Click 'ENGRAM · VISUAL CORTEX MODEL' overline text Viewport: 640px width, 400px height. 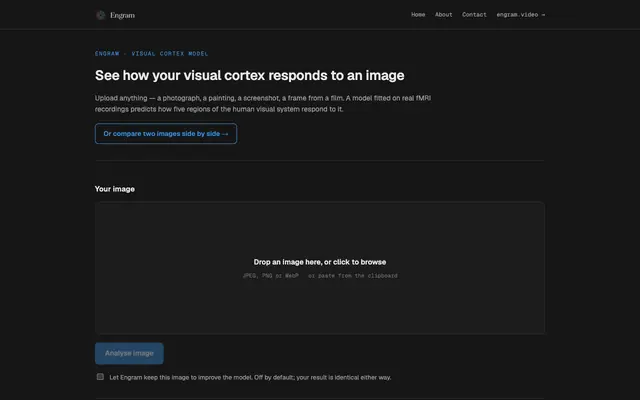151,53
